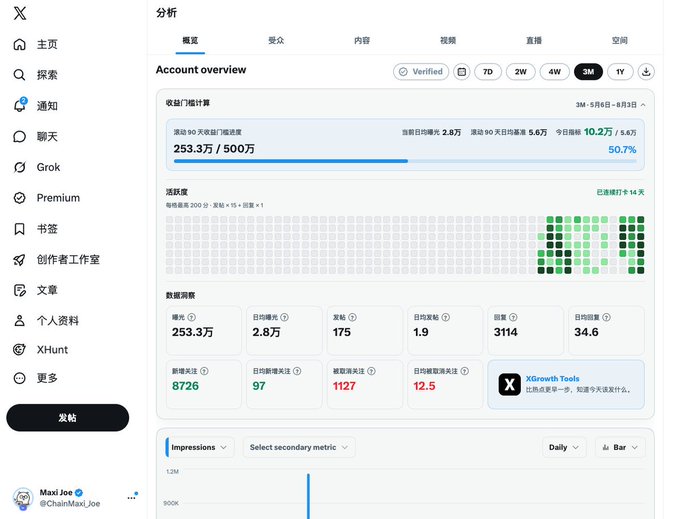
Task: Open the 书签 bookmark icon
Action: tap(20, 229)
